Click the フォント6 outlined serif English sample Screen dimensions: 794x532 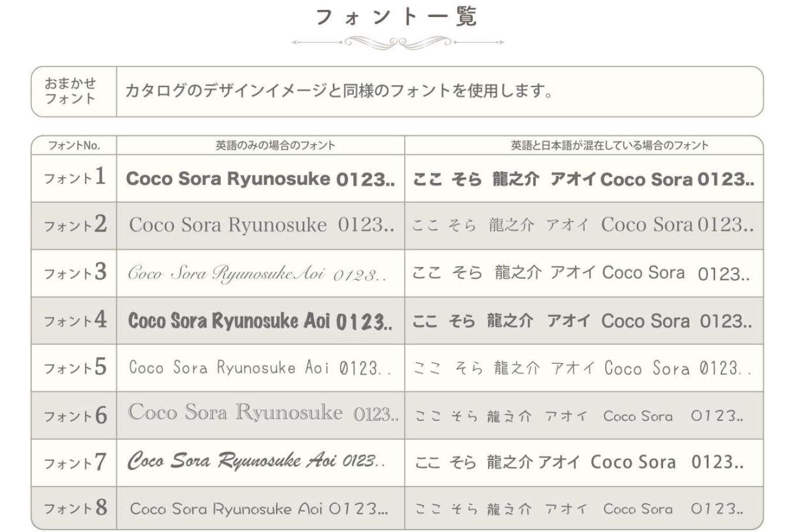pos(263,413)
